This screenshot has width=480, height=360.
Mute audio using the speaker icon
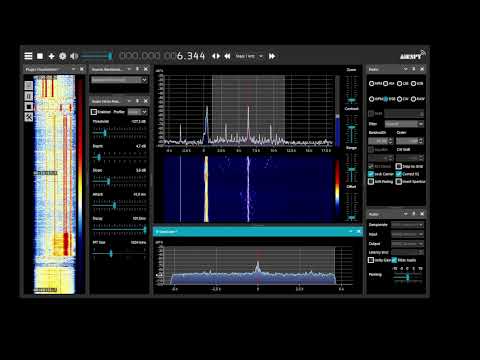click(74, 56)
